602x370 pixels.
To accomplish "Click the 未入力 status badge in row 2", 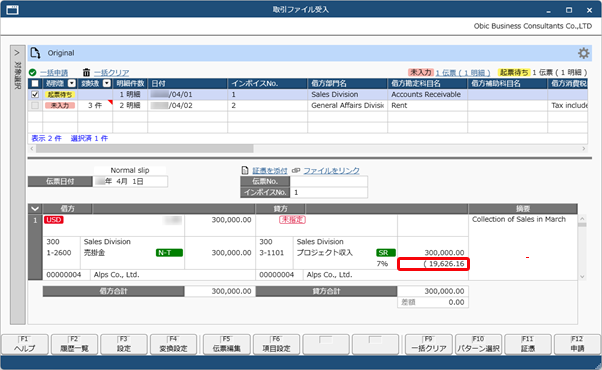I will 60,106.
